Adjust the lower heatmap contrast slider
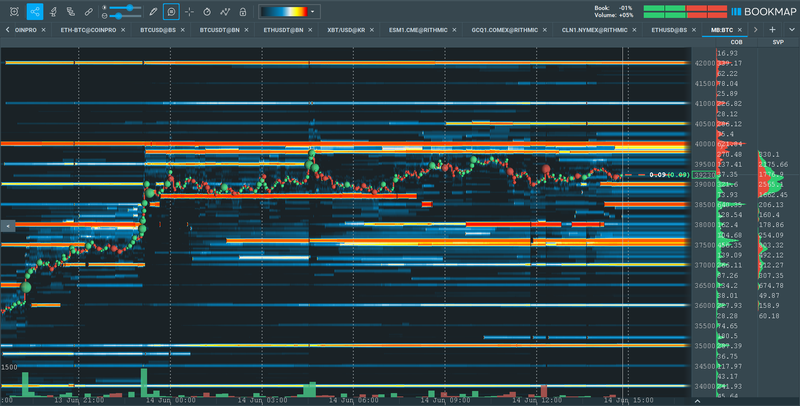 coord(126,16)
